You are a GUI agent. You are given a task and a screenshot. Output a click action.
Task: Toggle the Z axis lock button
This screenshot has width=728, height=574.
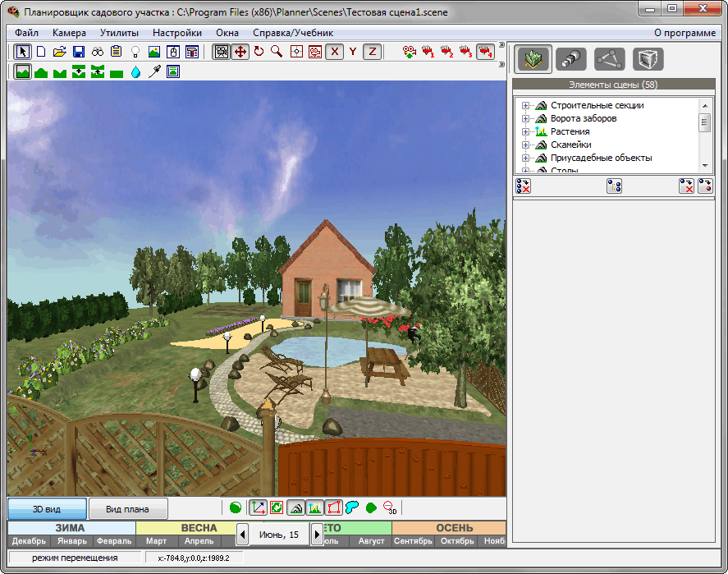point(372,52)
